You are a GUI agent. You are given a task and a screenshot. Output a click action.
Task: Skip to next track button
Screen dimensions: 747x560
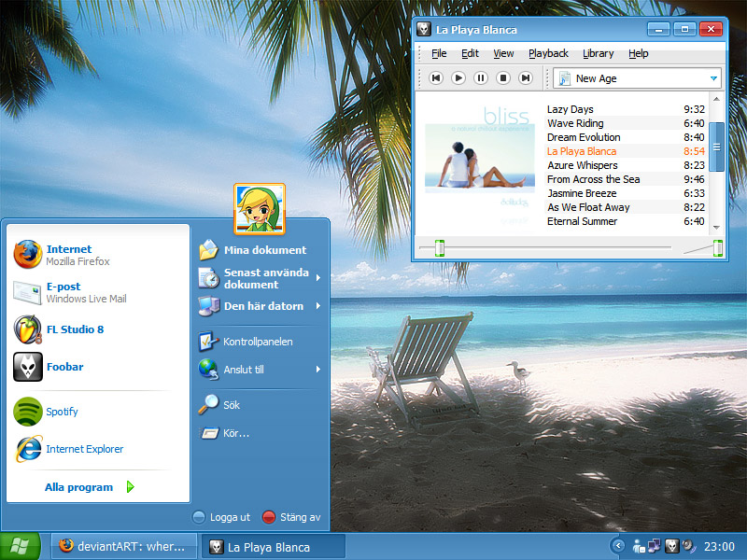[x=526, y=78]
